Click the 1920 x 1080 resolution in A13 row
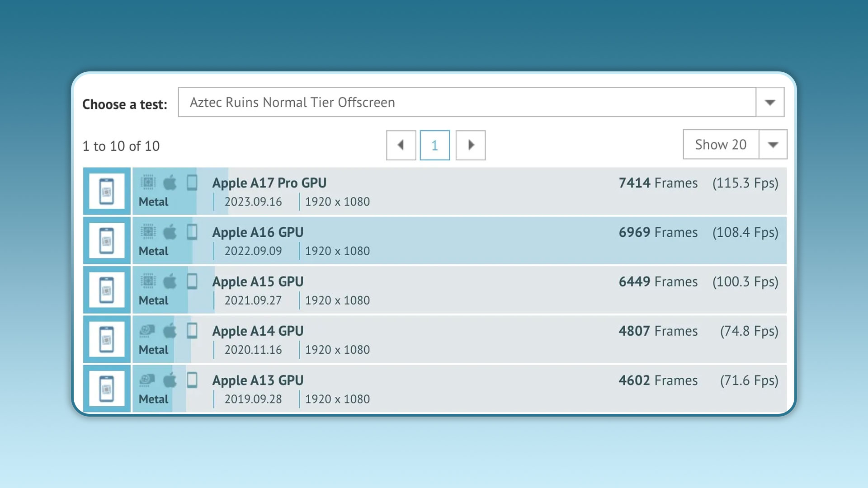Image resolution: width=868 pixels, height=488 pixels. [x=337, y=399]
